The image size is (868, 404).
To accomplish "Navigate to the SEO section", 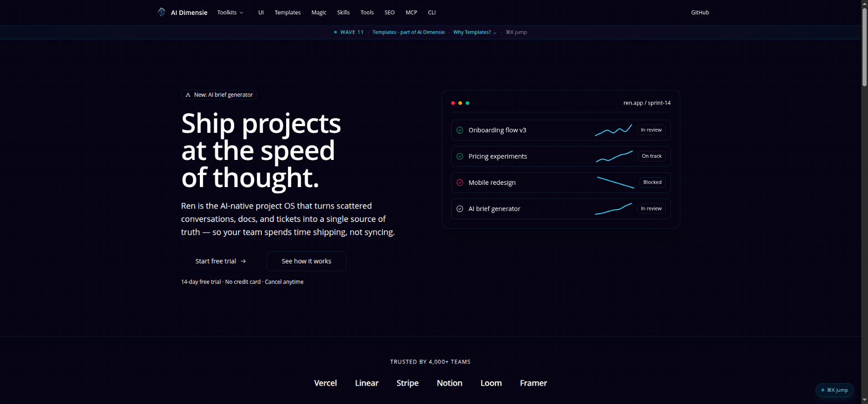I will pos(390,12).
